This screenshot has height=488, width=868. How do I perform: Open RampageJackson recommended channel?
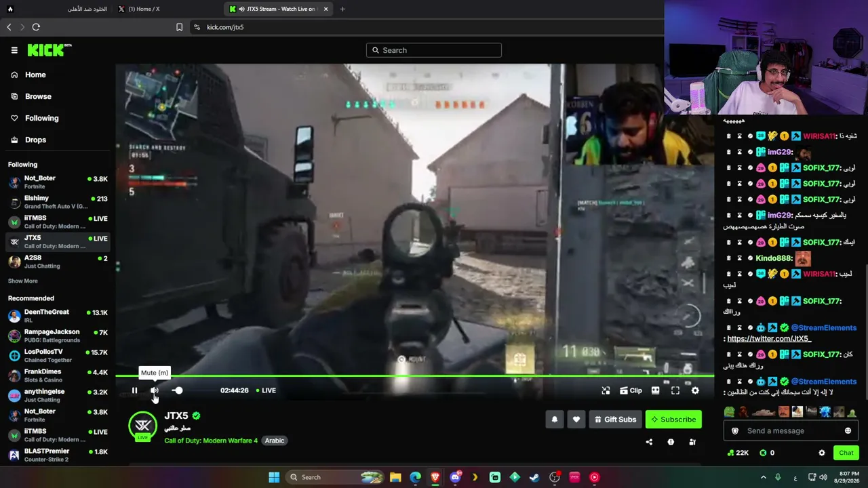58,335
